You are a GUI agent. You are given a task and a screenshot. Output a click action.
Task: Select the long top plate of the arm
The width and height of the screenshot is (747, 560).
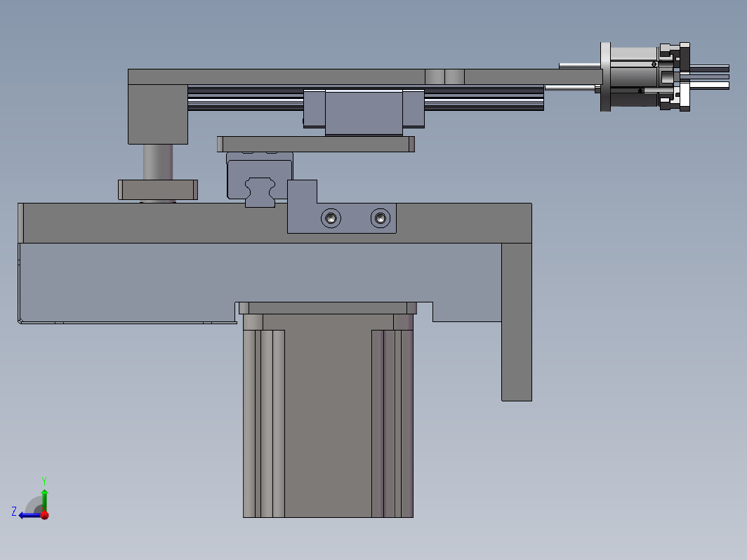tap(365, 76)
